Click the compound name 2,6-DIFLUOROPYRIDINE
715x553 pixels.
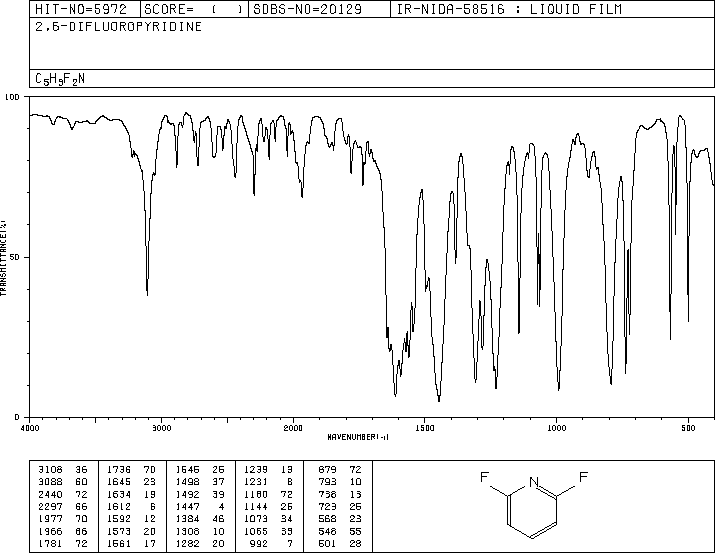pos(119,26)
